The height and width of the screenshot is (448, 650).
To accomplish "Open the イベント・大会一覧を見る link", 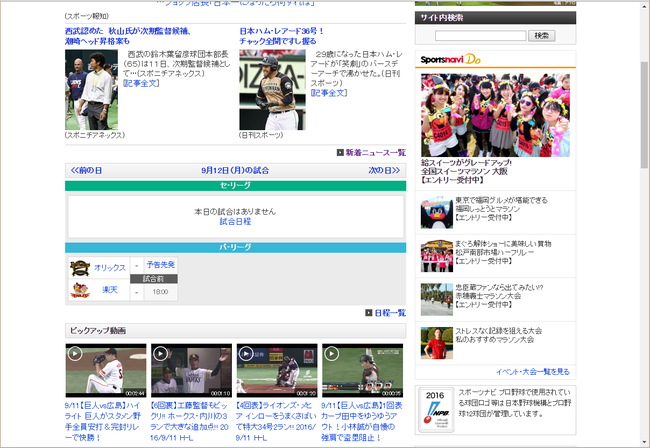I will point(533,372).
